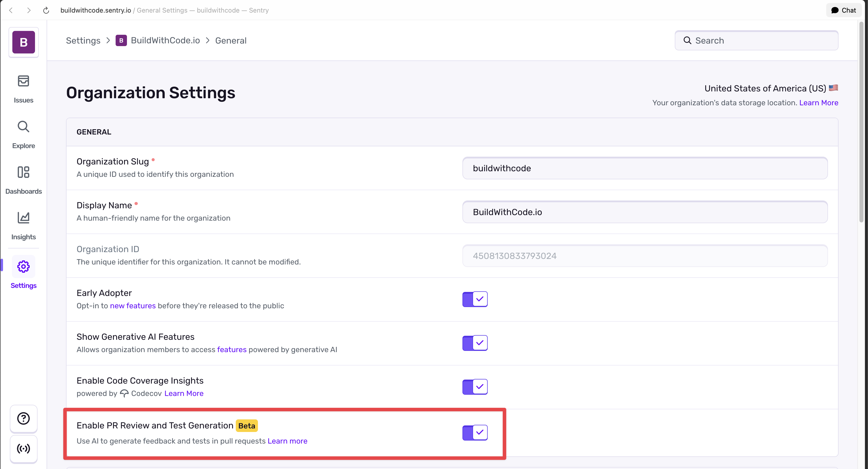Click the Enable Code Coverage Insights label

click(140, 380)
